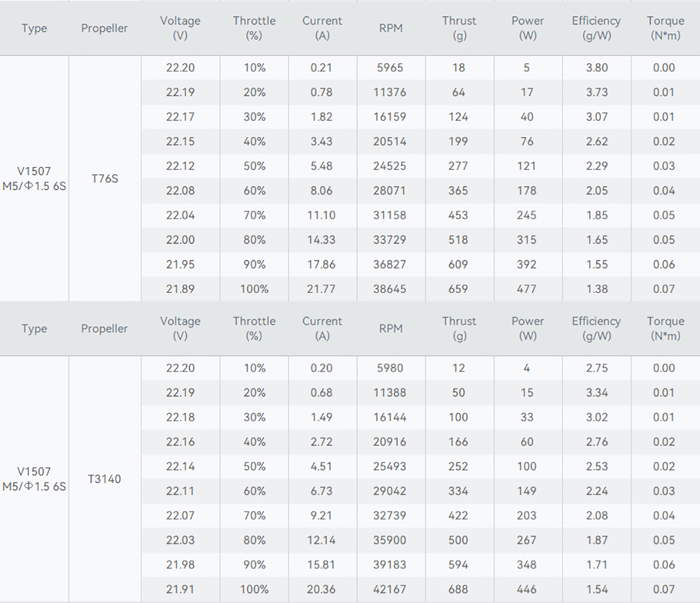700x603 pixels.
Task: Select the 12.14 current cell
Action: (321, 541)
